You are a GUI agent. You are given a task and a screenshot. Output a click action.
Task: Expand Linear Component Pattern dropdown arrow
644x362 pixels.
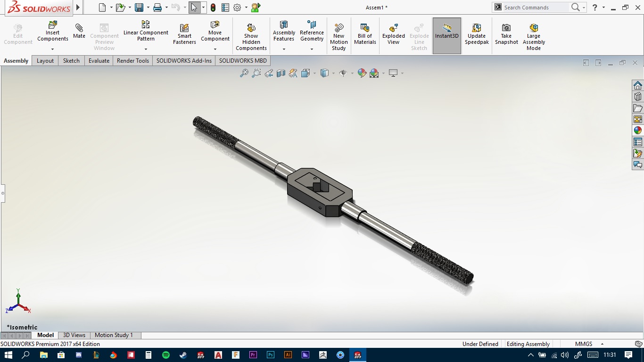point(146,49)
